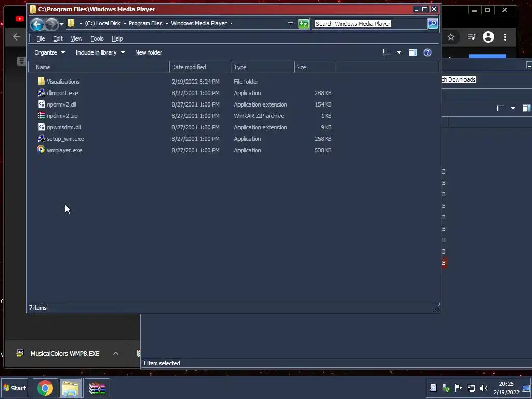Open the more view options arrow in the Media Player window

pos(400,52)
